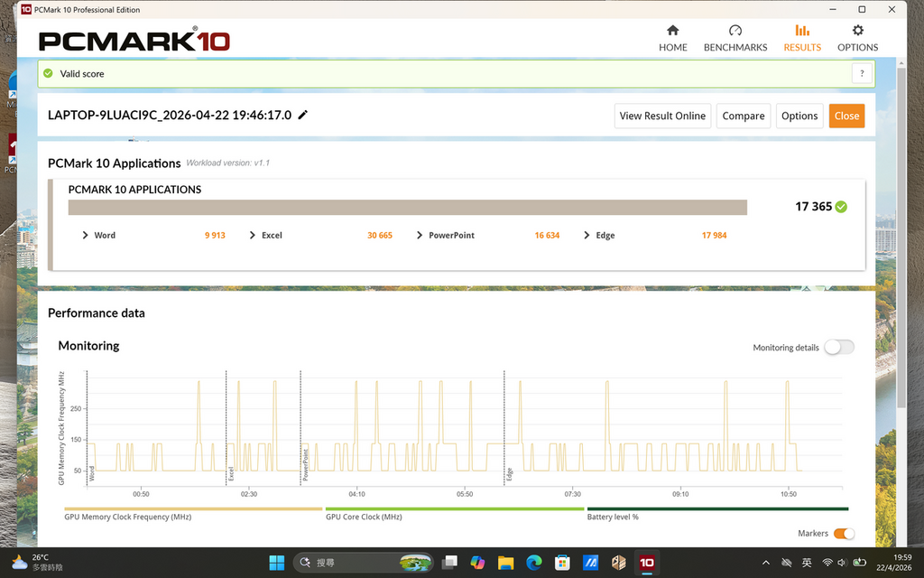Open the Windows Start menu

click(x=276, y=563)
